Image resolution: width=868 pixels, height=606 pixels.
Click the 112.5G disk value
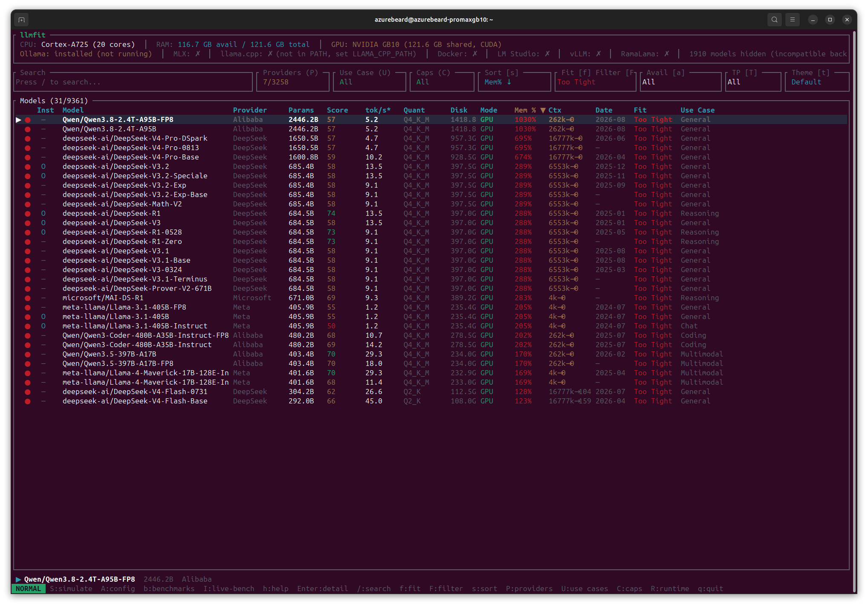pyautogui.click(x=463, y=392)
